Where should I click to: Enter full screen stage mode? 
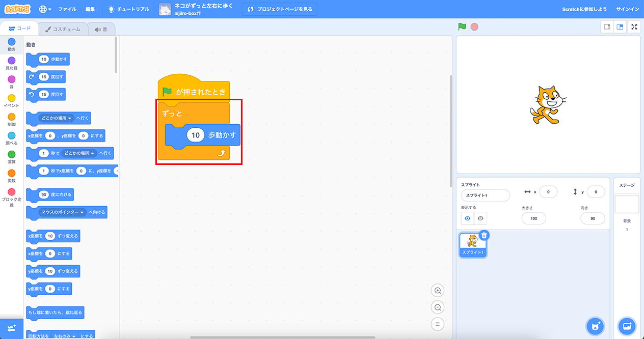click(x=634, y=27)
